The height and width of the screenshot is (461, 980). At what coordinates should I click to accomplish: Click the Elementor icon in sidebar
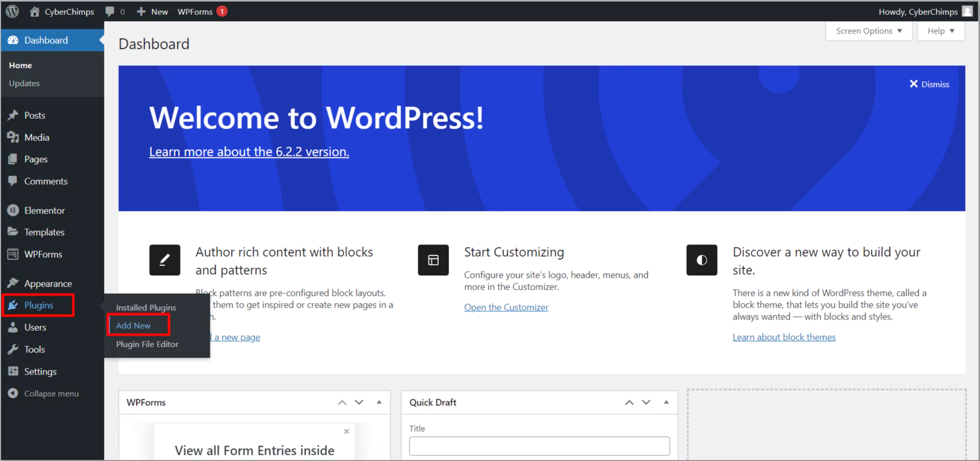pyautogui.click(x=13, y=210)
